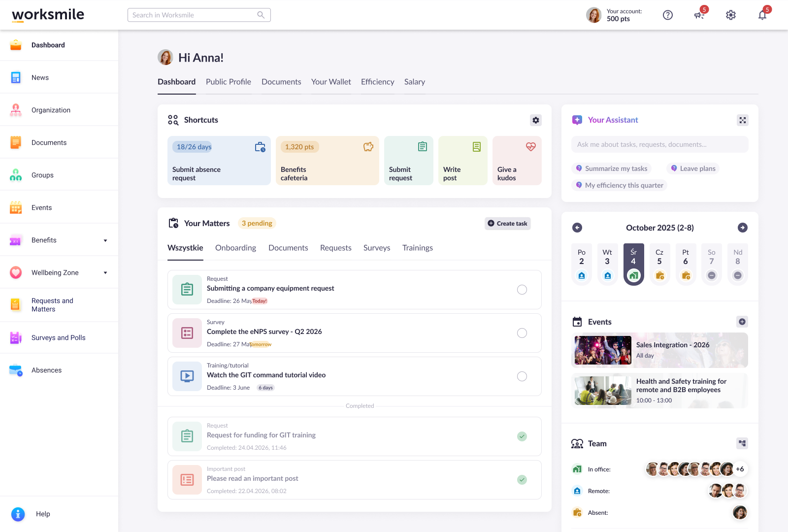Click the eNPS survey list icon
This screenshot has height=532, width=788.
(x=187, y=333)
